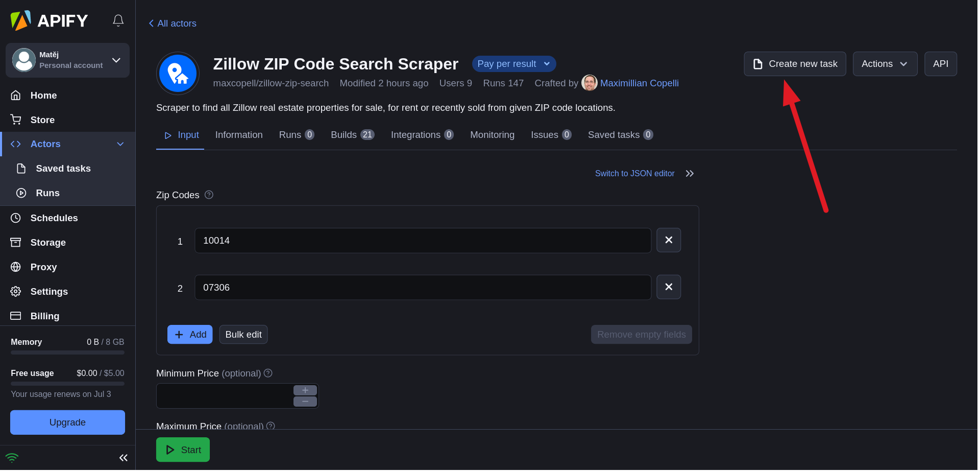Switch to the Integrations tab

tap(422, 135)
